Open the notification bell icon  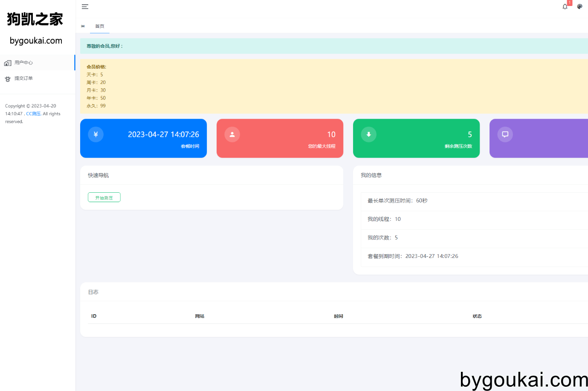coord(565,6)
